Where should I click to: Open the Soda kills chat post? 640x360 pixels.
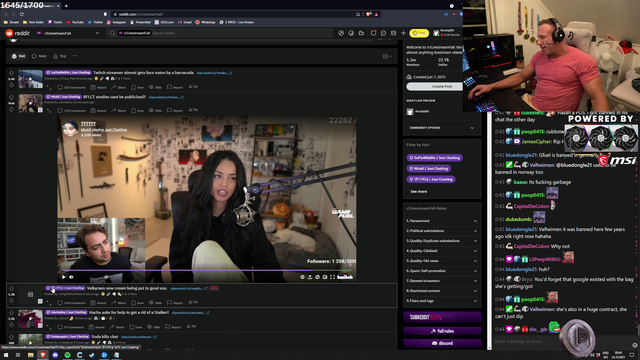[x=105, y=337]
